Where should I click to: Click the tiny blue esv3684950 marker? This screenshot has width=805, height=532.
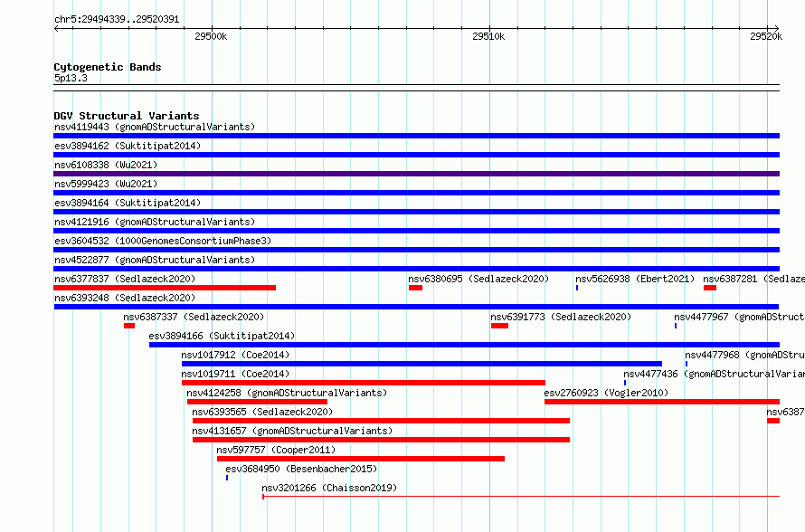[x=227, y=478]
